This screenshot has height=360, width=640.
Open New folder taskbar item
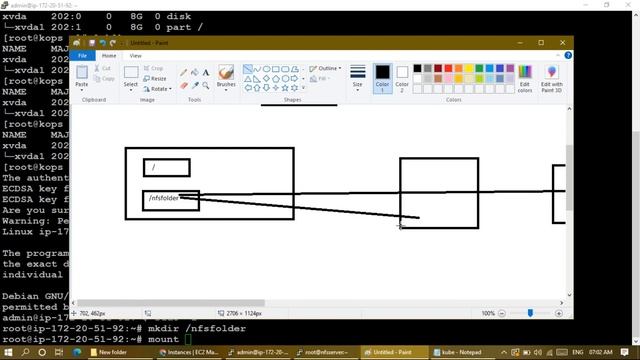121,352
